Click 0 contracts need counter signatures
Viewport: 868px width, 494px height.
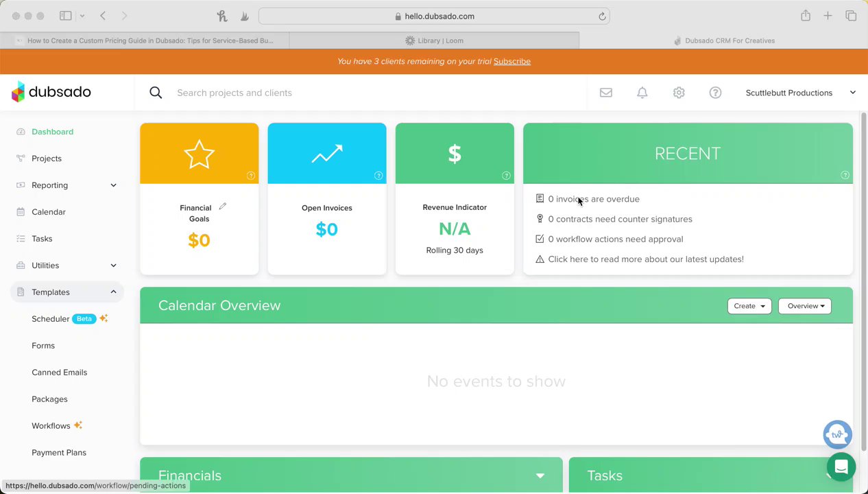tap(620, 219)
